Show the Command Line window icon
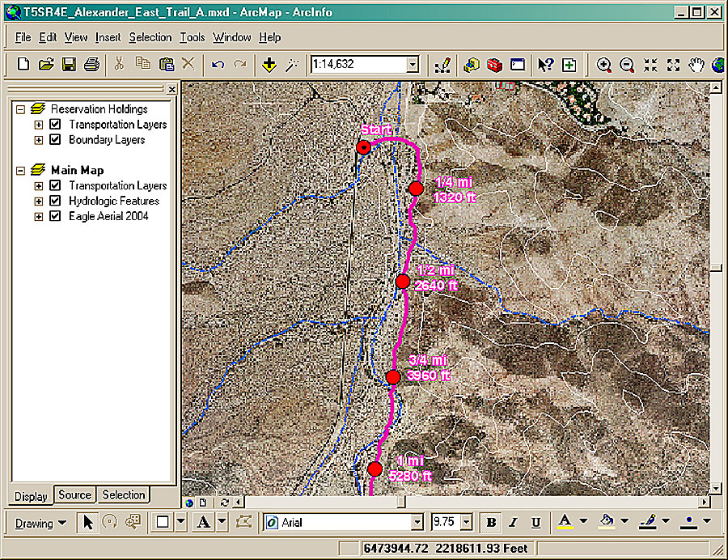The width and height of the screenshot is (728, 560). [x=517, y=65]
